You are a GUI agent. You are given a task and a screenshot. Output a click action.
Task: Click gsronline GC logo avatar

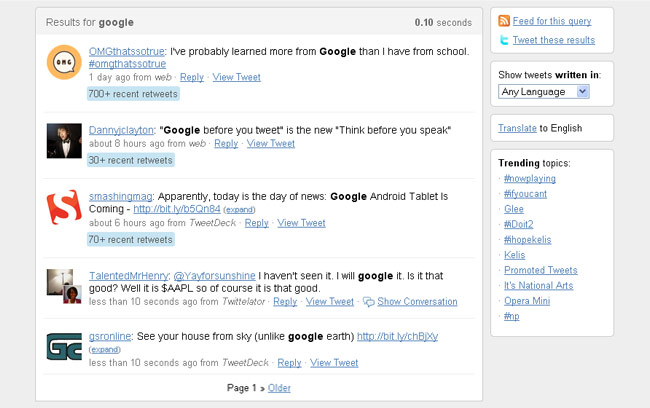(64, 347)
